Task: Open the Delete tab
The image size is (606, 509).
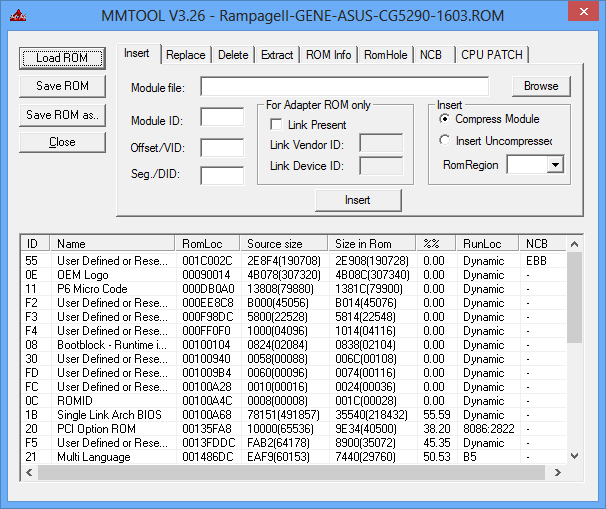Action: click(x=233, y=55)
